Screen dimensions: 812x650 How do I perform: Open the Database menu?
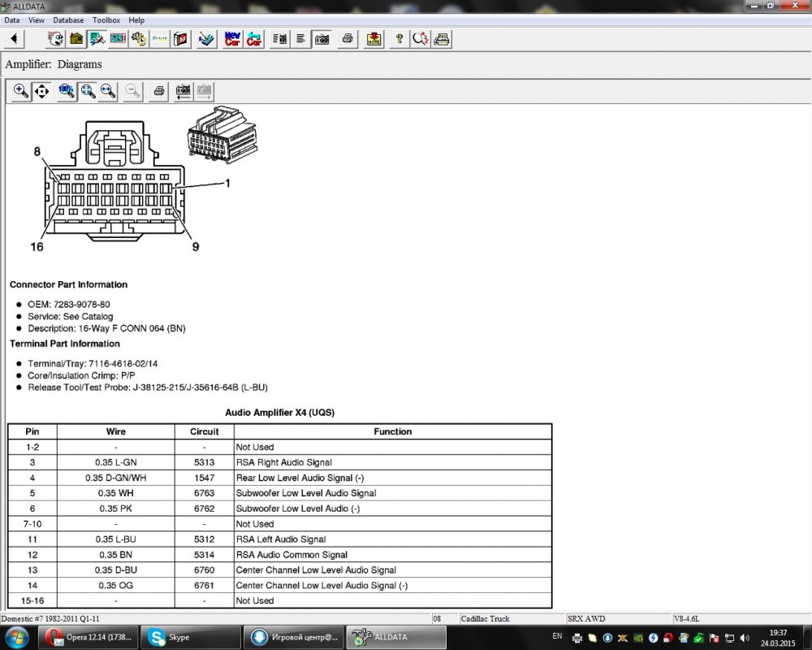pos(68,19)
